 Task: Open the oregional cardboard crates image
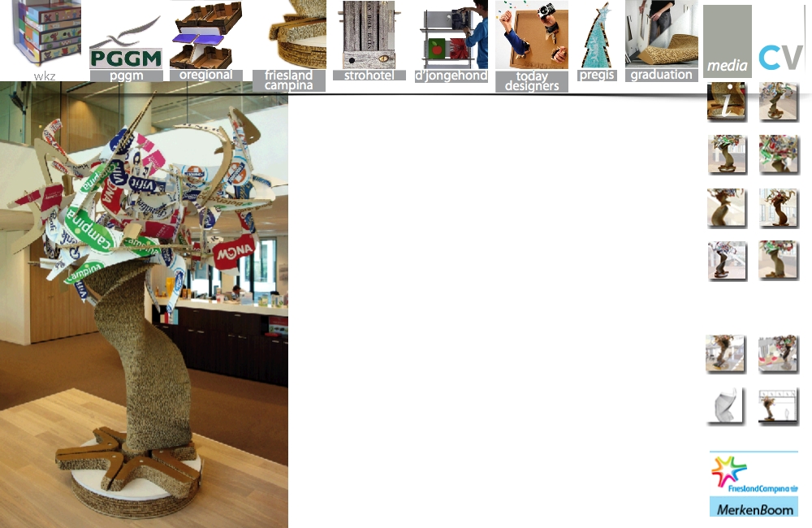point(206,35)
